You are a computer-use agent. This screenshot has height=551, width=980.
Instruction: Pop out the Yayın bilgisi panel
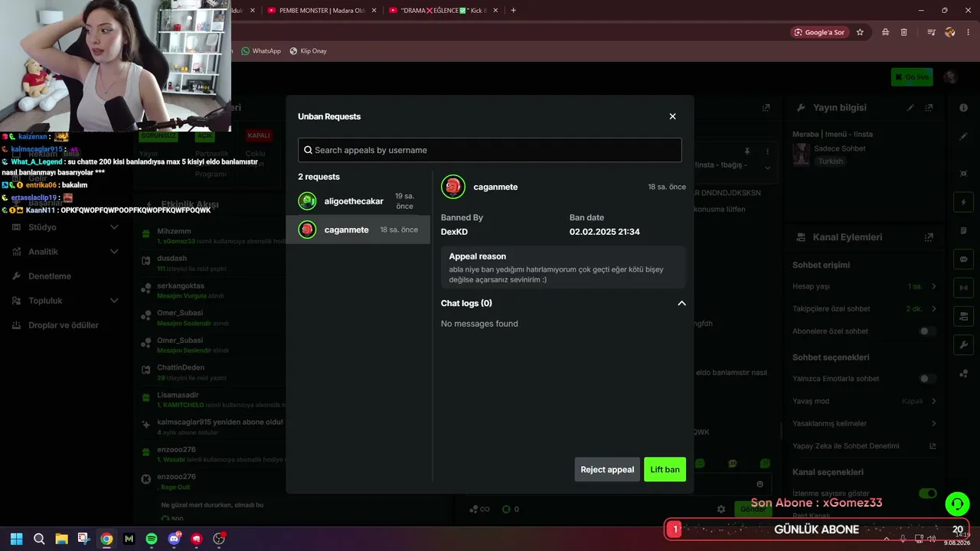point(929,108)
